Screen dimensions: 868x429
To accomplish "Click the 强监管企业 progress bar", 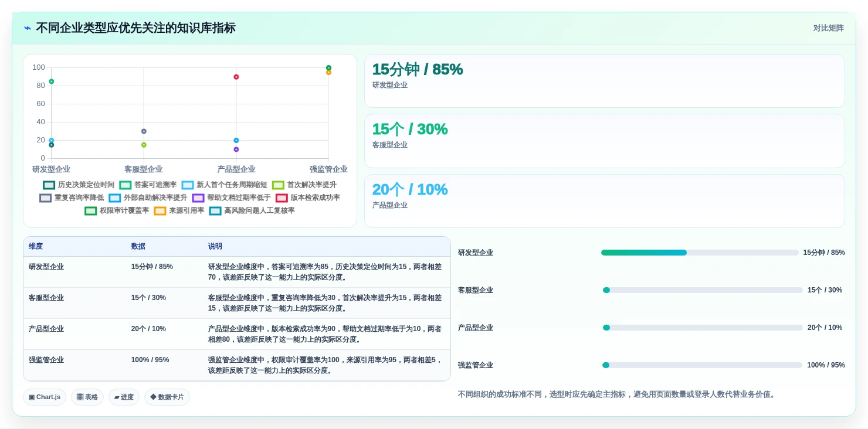I will (702, 365).
